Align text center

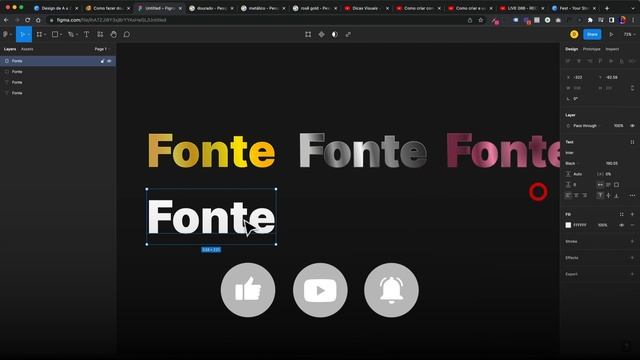pos(576,196)
